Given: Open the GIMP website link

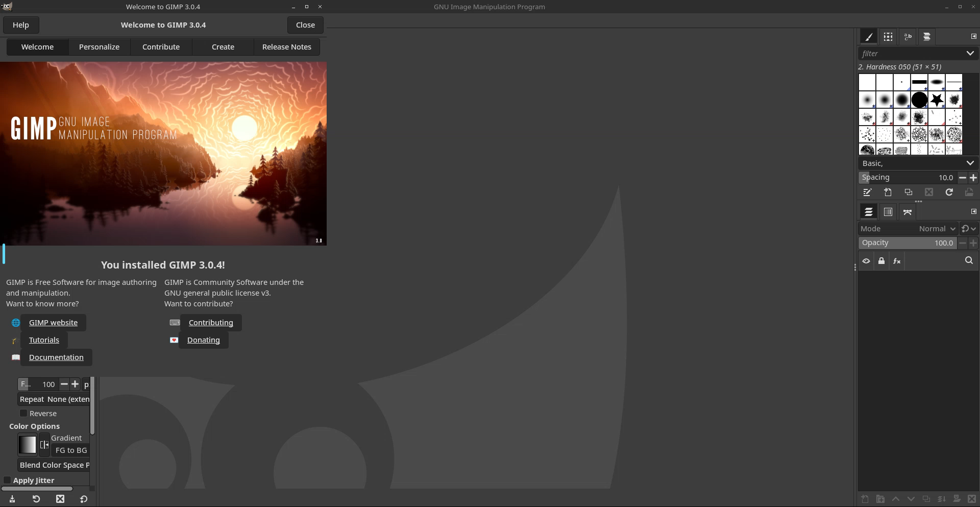Looking at the screenshot, I should pyautogui.click(x=54, y=323).
